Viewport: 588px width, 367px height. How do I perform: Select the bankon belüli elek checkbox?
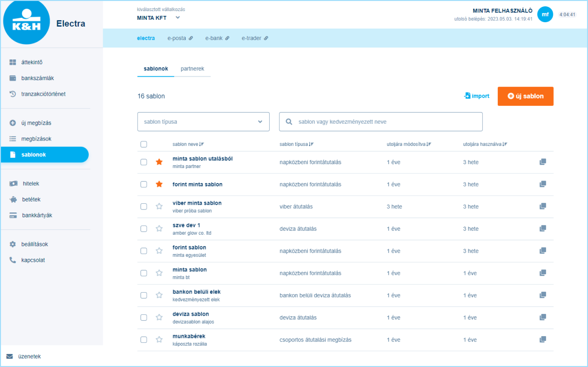click(x=144, y=296)
